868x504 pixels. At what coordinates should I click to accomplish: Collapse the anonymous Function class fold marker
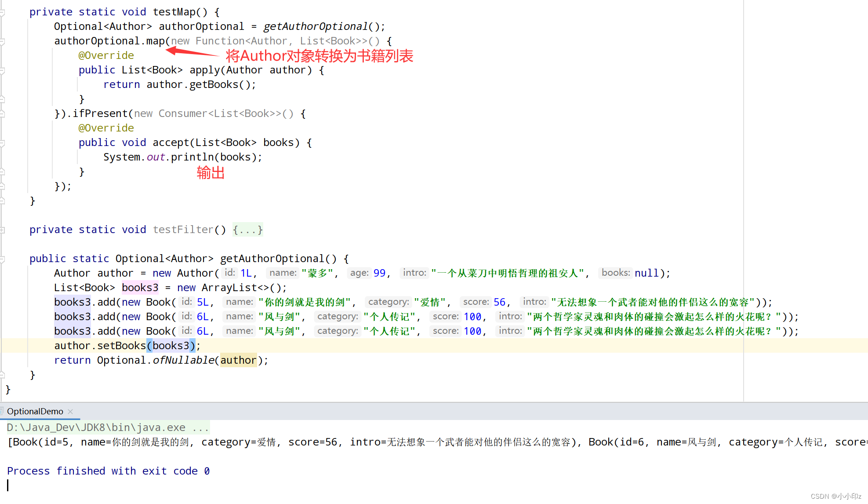2,41
